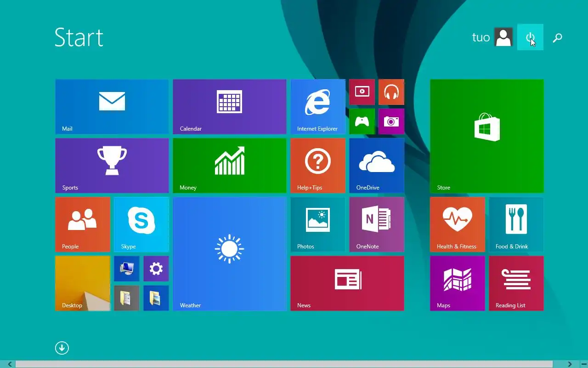Click the scrollbar right arrow
588x368 pixels.
[570, 364]
